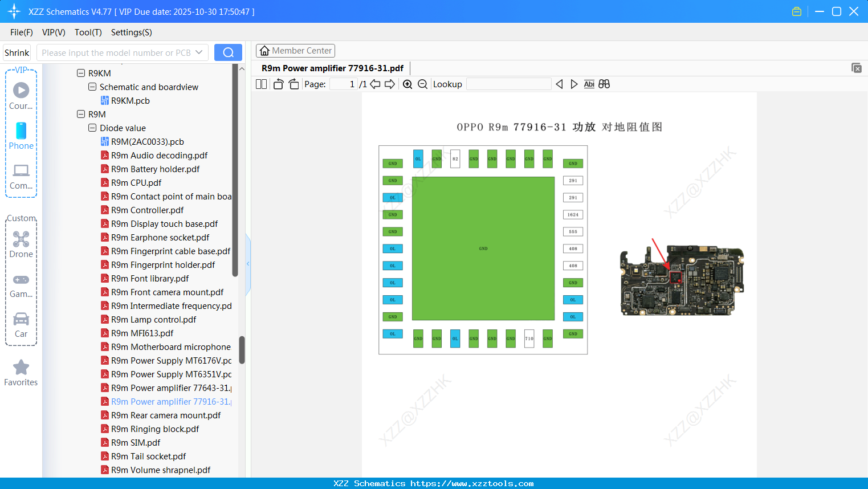Open the File menu
This screenshot has height=489, width=868.
[22, 32]
